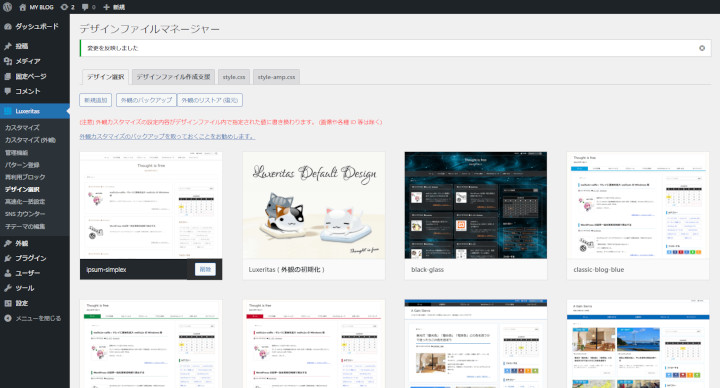720x388 pixels.
Task: Open 管理機能 submenu item
Action: point(17,152)
